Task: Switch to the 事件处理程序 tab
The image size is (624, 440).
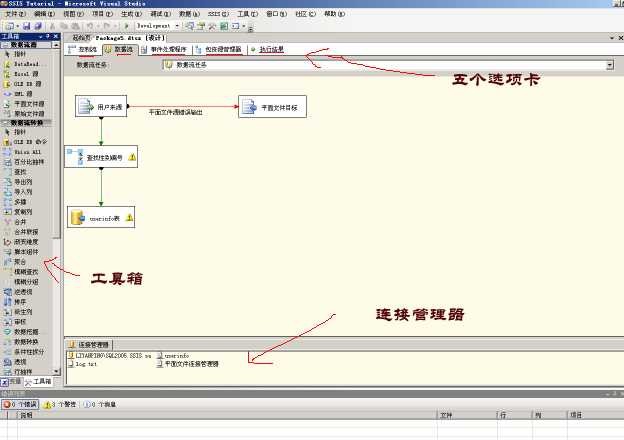Action: tap(164, 50)
